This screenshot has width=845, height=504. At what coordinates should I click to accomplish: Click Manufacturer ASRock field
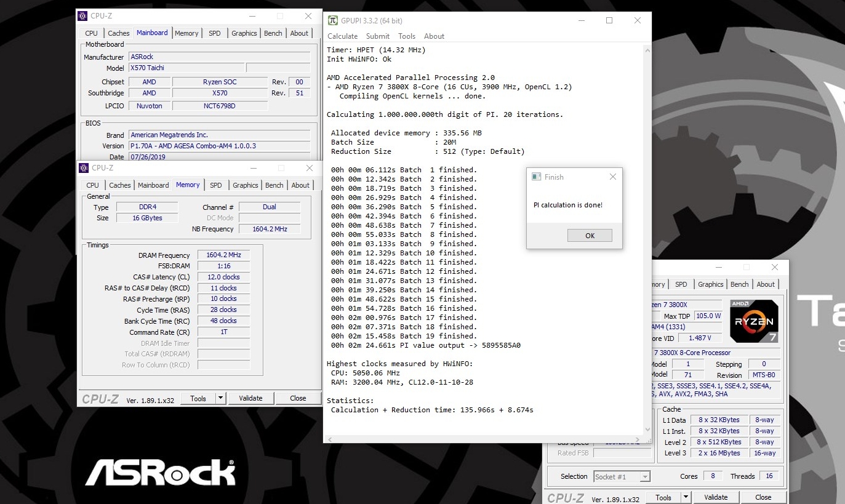click(x=219, y=57)
